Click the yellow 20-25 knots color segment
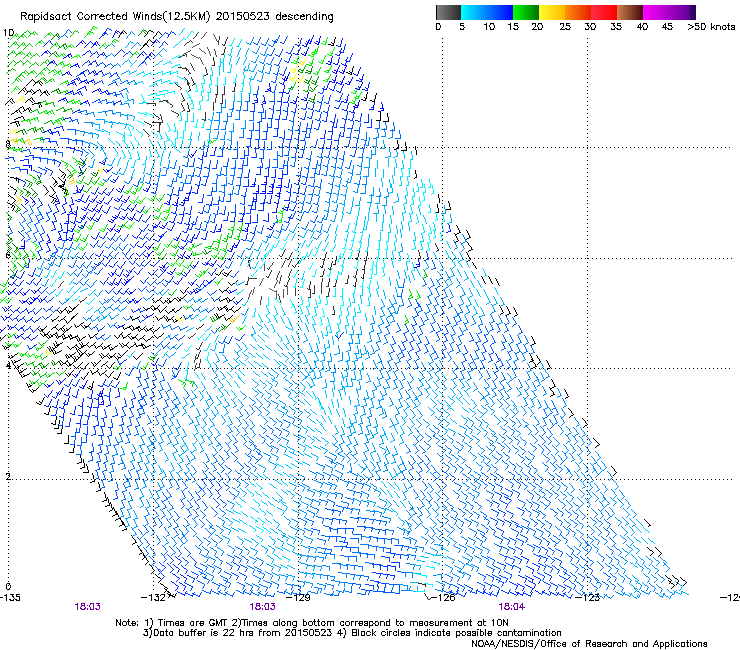The height and width of the screenshot is (650, 740). (x=552, y=12)
